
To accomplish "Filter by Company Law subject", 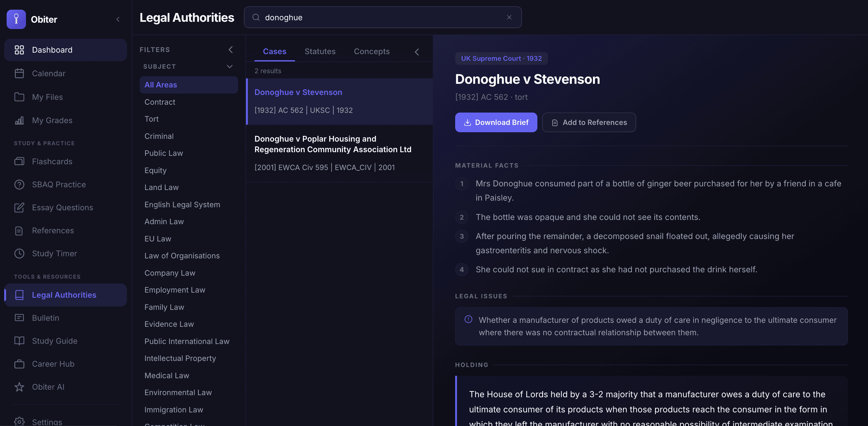I will pyautogui.click(x=189, y=273).
